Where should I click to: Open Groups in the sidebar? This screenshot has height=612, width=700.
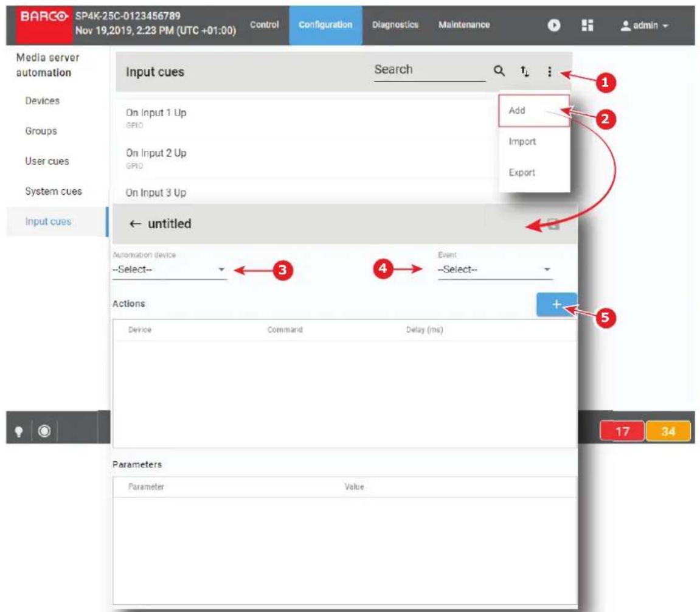(41, 131)
